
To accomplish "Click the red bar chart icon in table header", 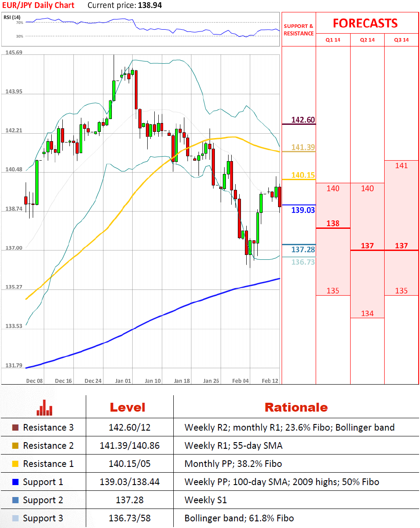I will tap(45, 407).
